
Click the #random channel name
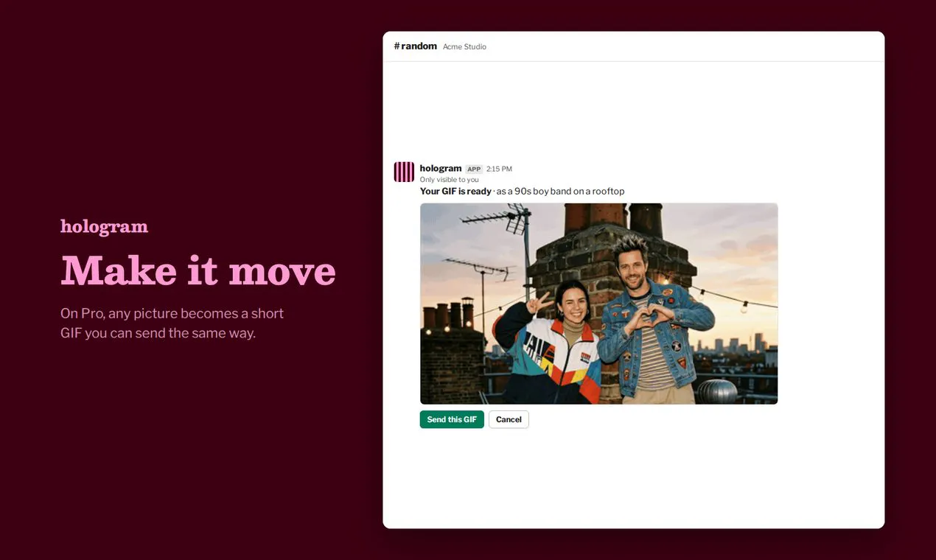click(416, 46)
